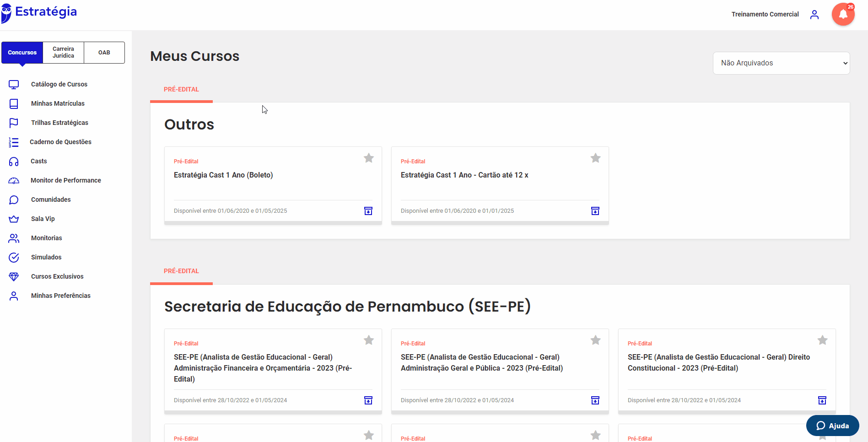Favorite Estratégia Cast 1 Ano (Boleto) with star
This screenshot has width=868, height=442.
click(x=369, y=158)
